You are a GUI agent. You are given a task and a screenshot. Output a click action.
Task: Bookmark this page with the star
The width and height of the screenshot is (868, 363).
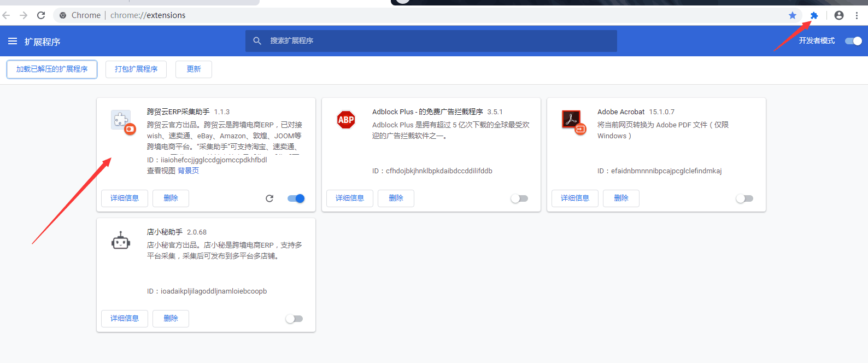(x=793, y=15)
